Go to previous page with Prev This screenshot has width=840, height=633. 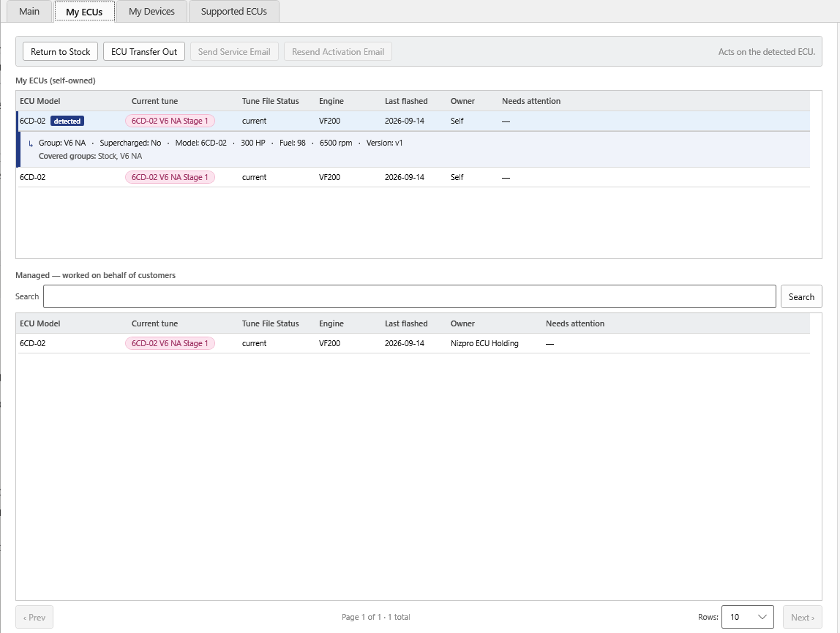(34, 617)
